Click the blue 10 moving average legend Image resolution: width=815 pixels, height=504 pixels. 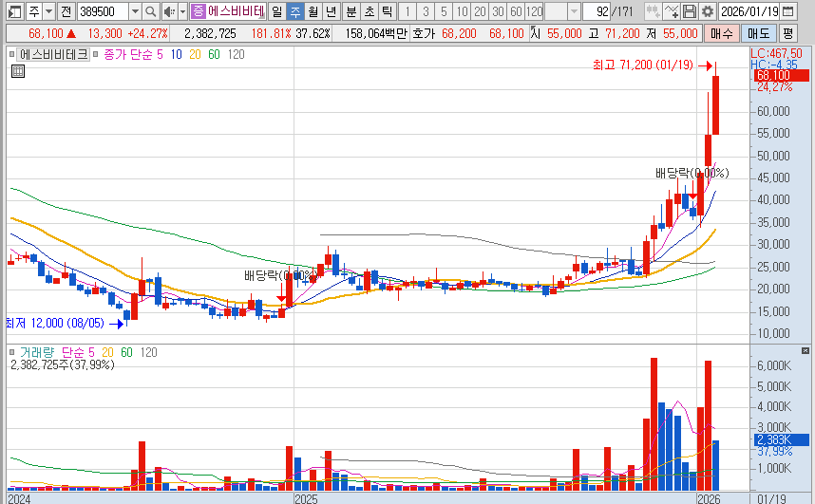point(176,54)
